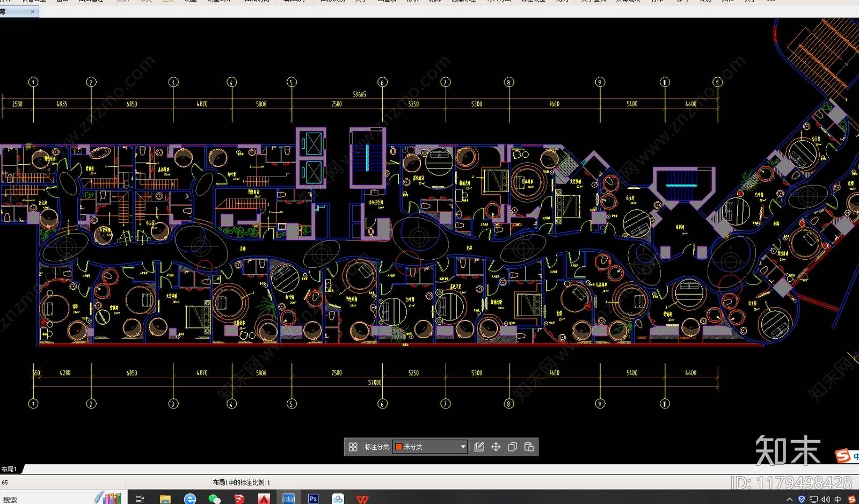Launch WPS Office from the taskbar

(362, 499)
